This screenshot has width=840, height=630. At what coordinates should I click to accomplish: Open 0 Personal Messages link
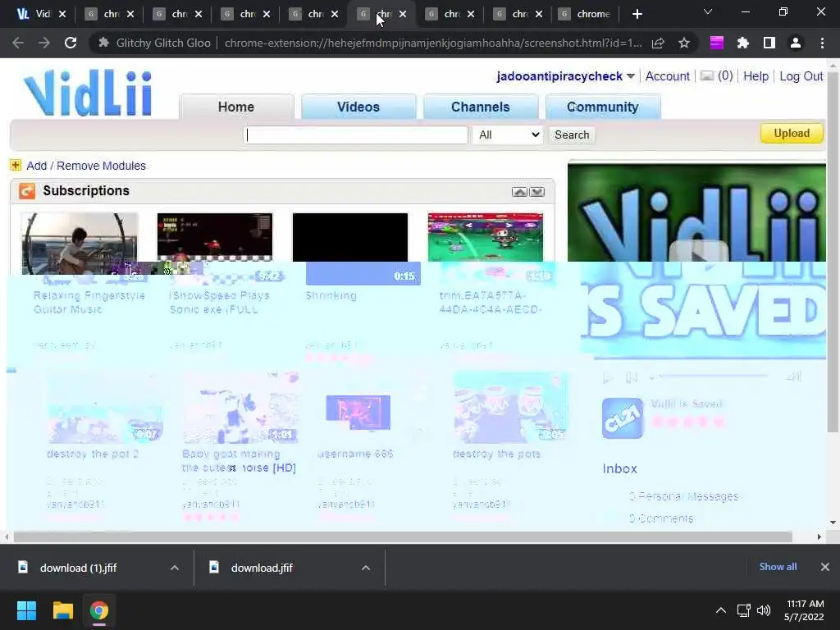[683, 496]
